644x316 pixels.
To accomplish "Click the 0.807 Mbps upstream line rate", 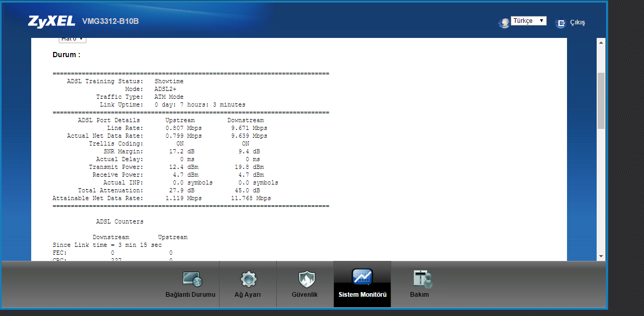I will tap(184, 128).
